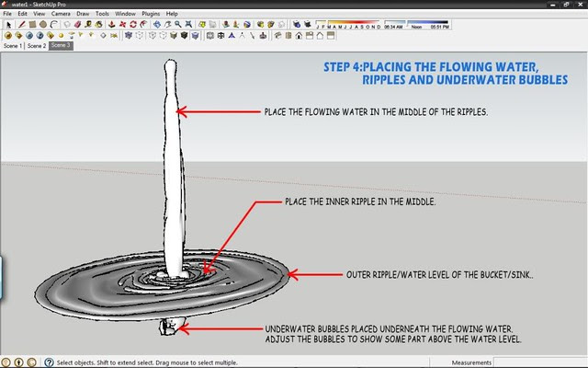This screenshot has height=368, width=588.
Task: Open the Window menu
Action: (125, 14)
